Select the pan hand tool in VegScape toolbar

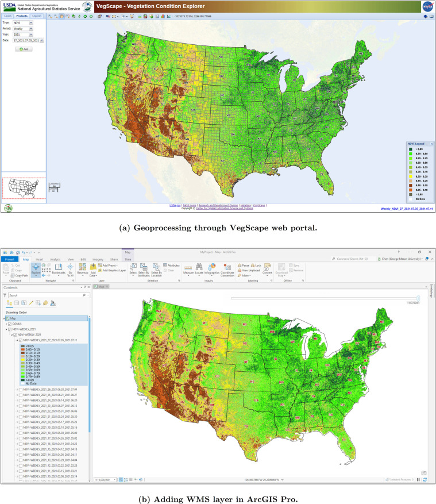pyautogui.click(x=61, y=16)
